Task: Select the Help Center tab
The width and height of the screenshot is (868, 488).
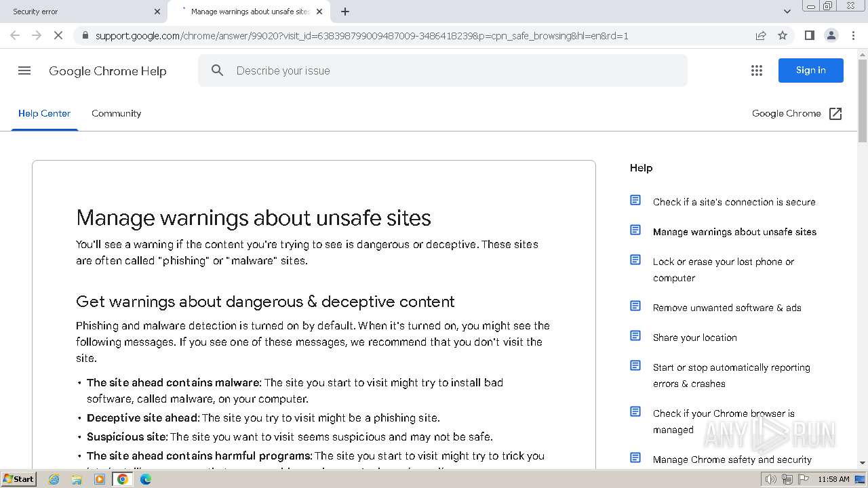Action: coord(44,113)
